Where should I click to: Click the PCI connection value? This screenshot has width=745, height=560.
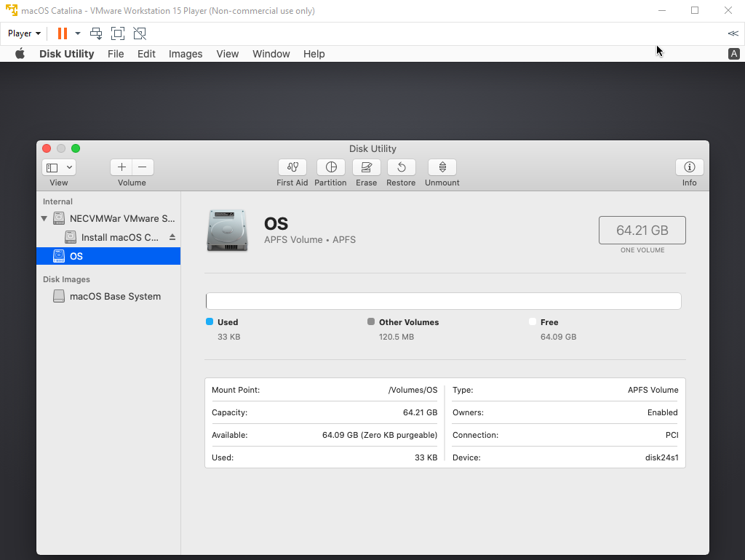point(672,435)
